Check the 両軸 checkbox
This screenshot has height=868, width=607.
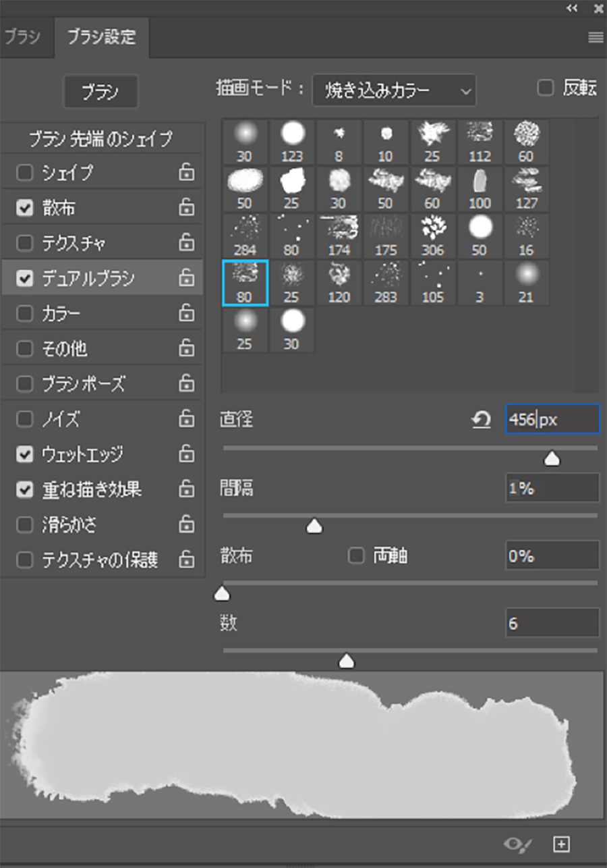coord(355,556)
